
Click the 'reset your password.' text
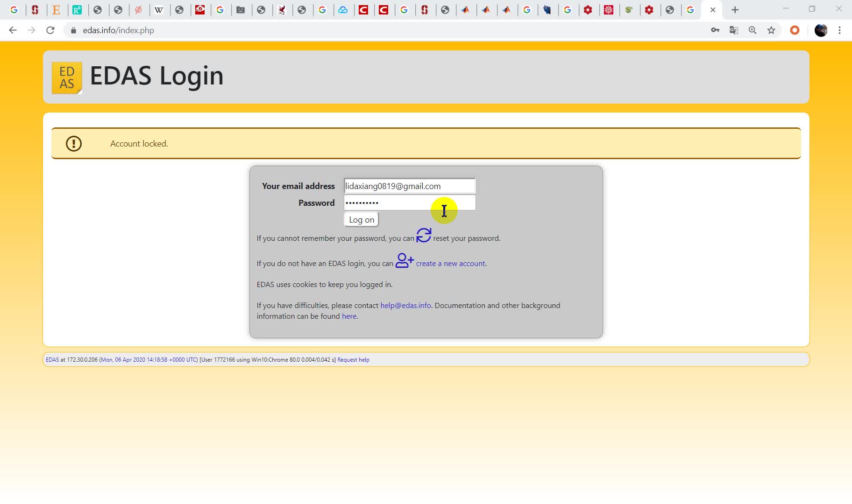(467, 238)
